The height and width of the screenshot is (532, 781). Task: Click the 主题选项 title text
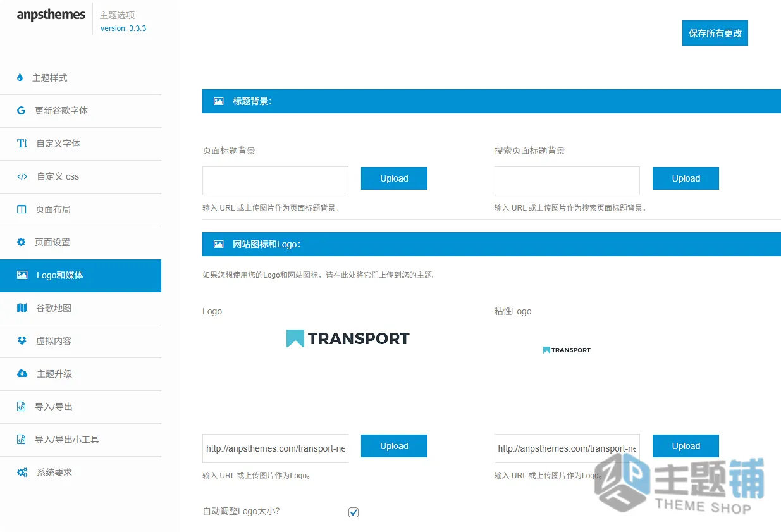117,15
